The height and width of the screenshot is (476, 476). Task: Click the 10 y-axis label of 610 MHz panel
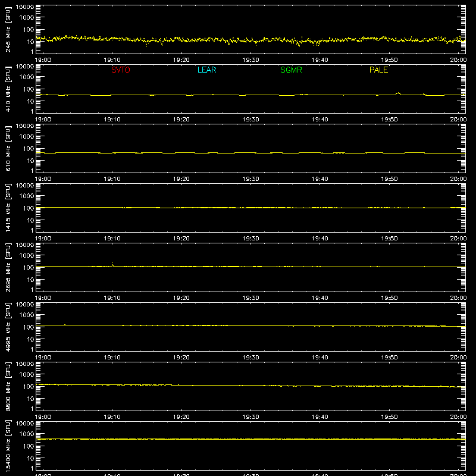[30, 161]
